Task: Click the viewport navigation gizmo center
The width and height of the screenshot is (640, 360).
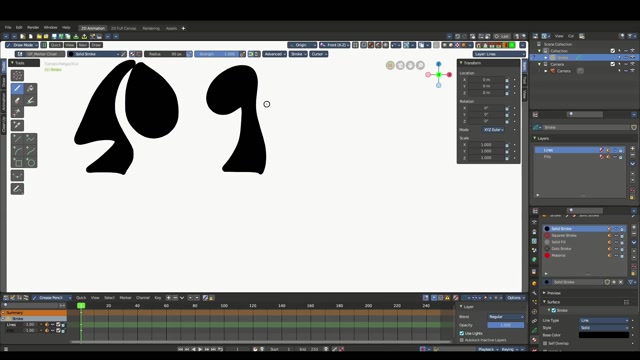Action: pyautogui.click(x=438, y=75)
